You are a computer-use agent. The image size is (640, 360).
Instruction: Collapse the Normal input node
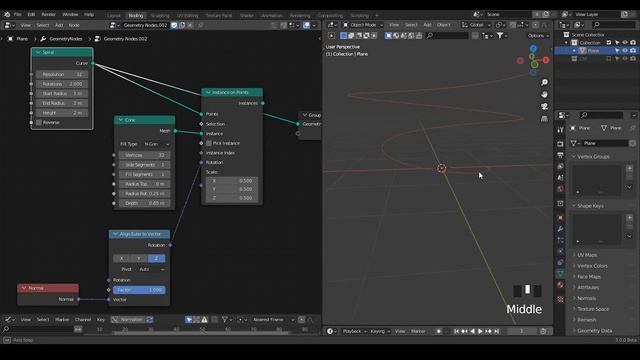[24, 288]
